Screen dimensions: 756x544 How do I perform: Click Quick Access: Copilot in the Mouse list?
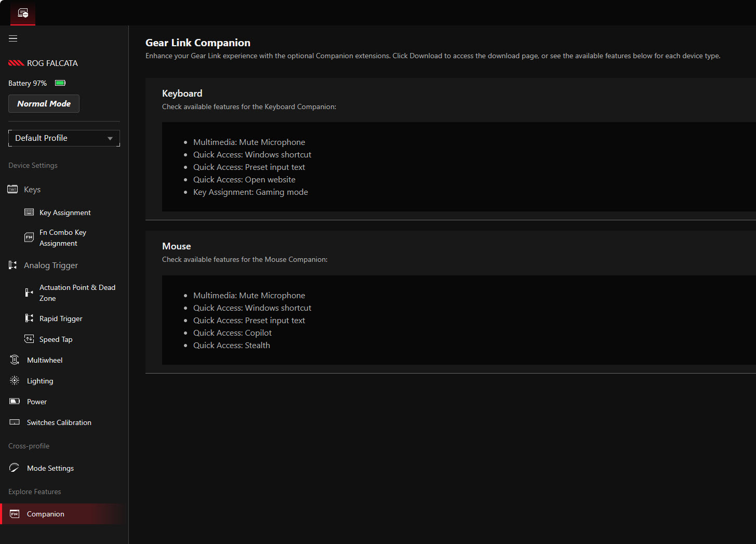(x=232, y=333)
